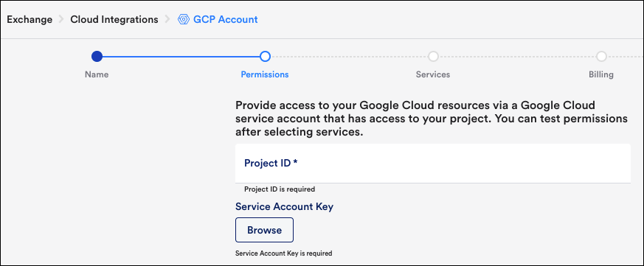Select the Services step circle

coord(433,56)
